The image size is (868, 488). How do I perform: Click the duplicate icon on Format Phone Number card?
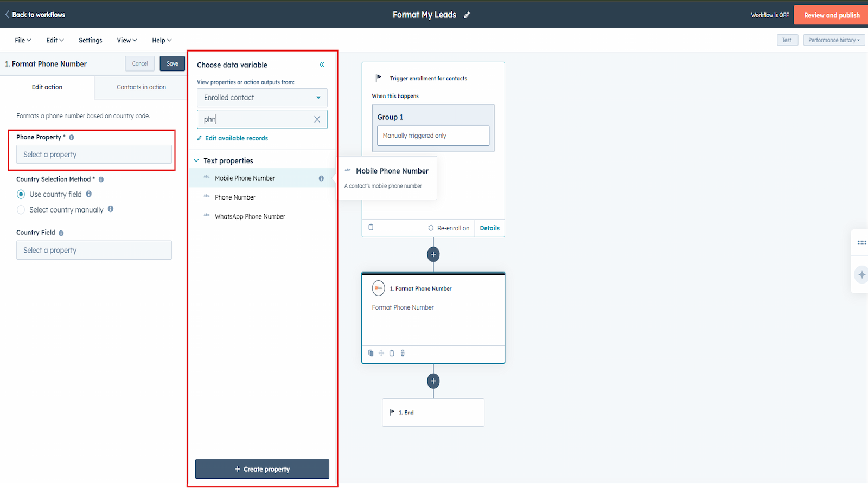[371, 353]
